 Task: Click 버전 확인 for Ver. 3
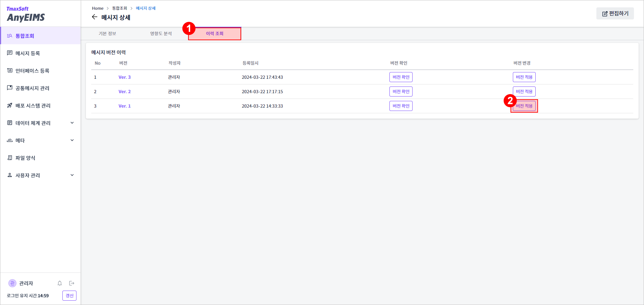[x=401, y=77]
